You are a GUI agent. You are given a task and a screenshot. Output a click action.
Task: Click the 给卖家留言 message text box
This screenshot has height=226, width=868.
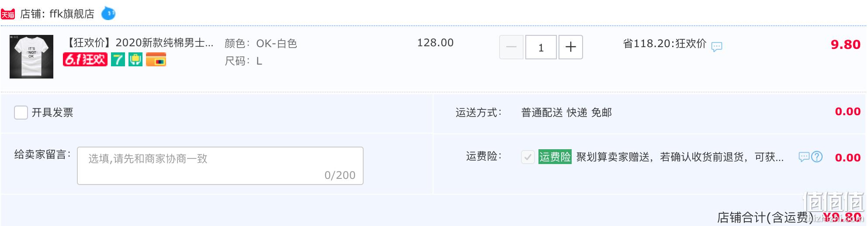[220, 166]
